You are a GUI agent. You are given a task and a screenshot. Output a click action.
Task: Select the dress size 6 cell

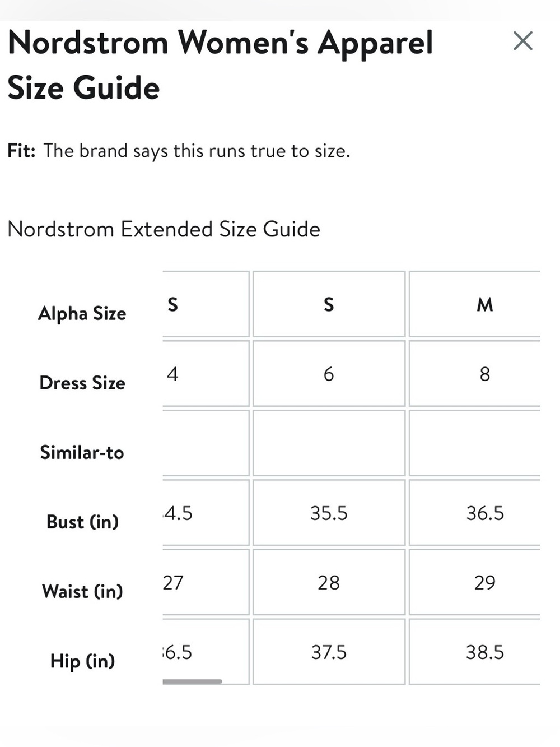[329, 374]
